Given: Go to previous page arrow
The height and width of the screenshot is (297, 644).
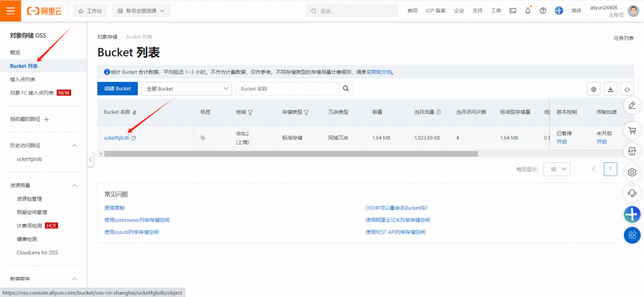Looking at the screenshot, I should click(x=594, y=169).
